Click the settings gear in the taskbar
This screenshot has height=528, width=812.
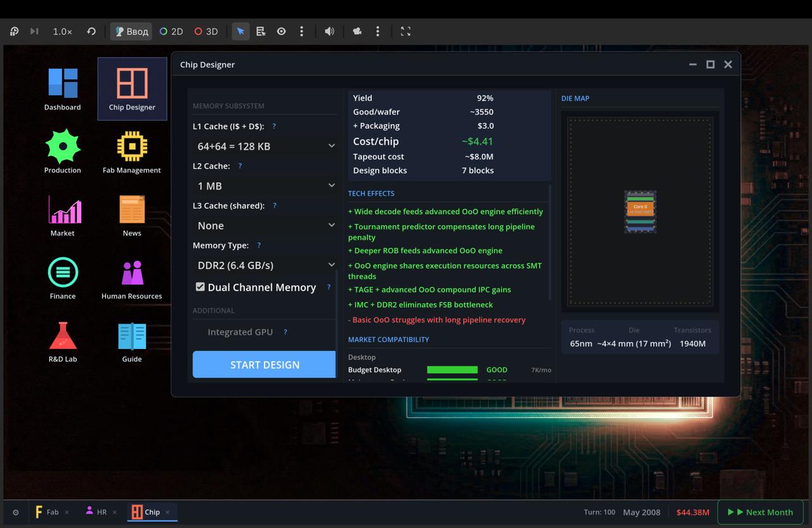pos(16,512)
